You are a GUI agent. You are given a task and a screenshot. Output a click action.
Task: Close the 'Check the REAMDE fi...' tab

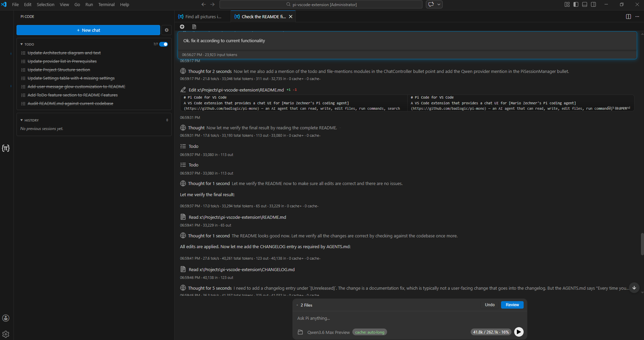tap(291, 17)
